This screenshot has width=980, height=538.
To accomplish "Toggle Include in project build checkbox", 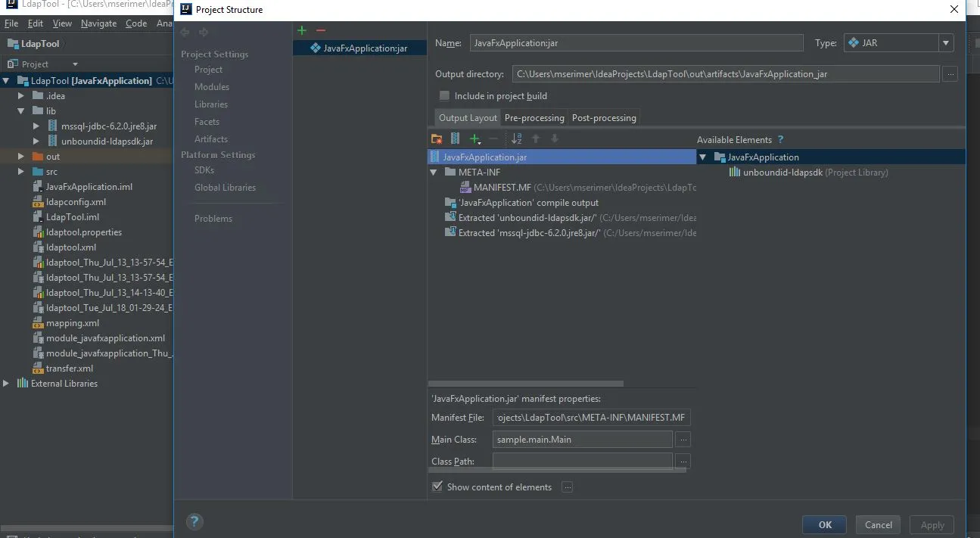I will click(444, 96).
